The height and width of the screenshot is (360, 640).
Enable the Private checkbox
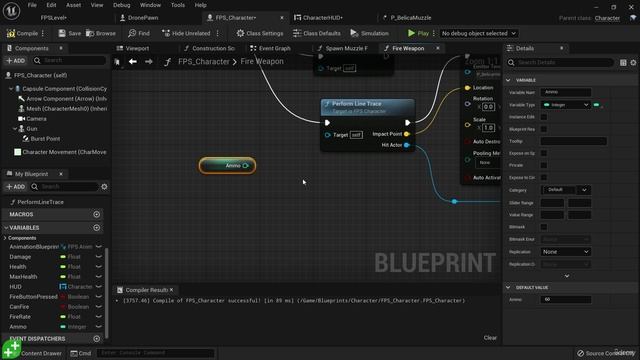coord(544,165)
